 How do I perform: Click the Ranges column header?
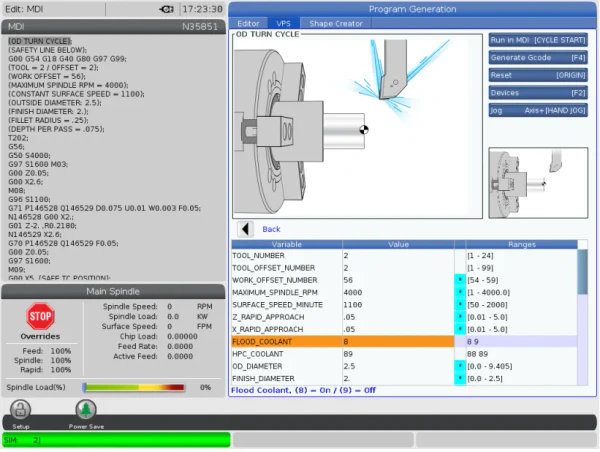click(522, 245)
